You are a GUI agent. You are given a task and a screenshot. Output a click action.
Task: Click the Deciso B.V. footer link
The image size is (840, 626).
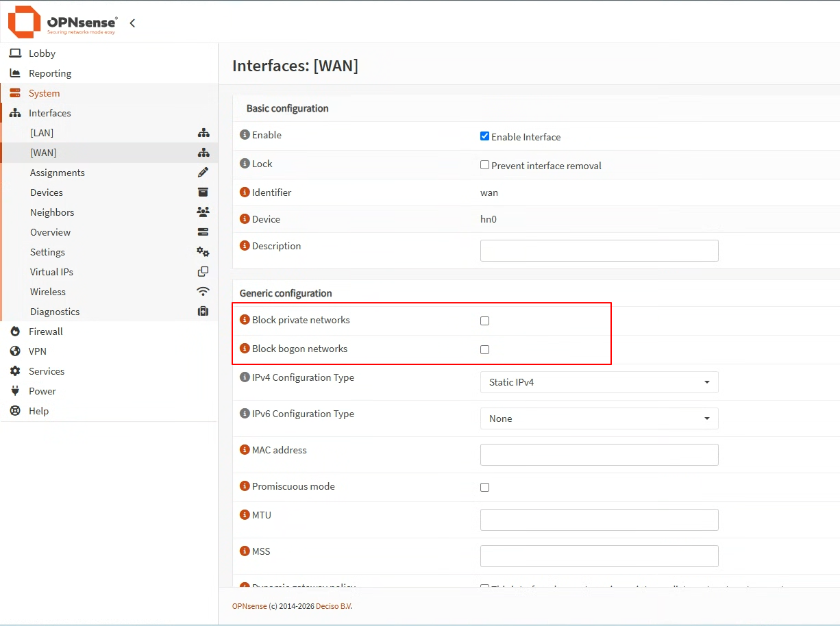coord(334,606)
